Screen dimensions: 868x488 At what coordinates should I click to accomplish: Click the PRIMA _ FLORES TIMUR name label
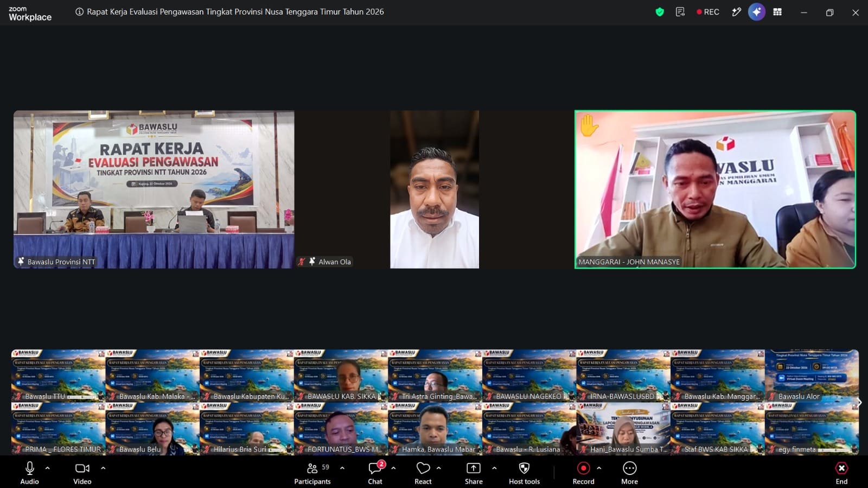[63, 449]
